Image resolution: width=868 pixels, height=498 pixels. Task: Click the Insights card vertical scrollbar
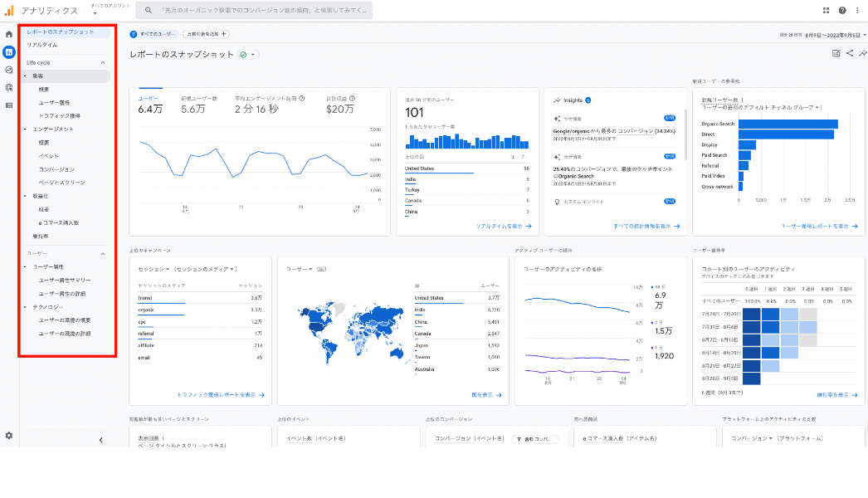[x=686, y=134]
